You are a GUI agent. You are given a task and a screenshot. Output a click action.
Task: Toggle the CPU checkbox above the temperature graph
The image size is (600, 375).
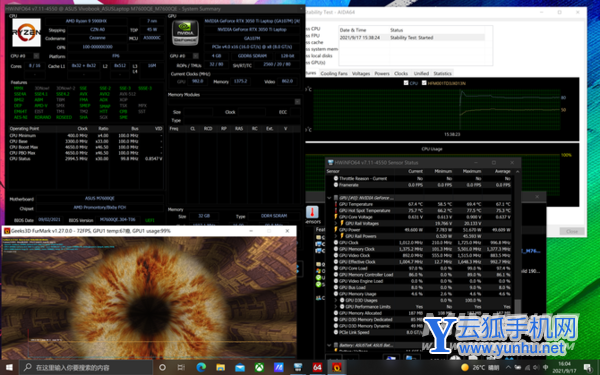(406, 83)
